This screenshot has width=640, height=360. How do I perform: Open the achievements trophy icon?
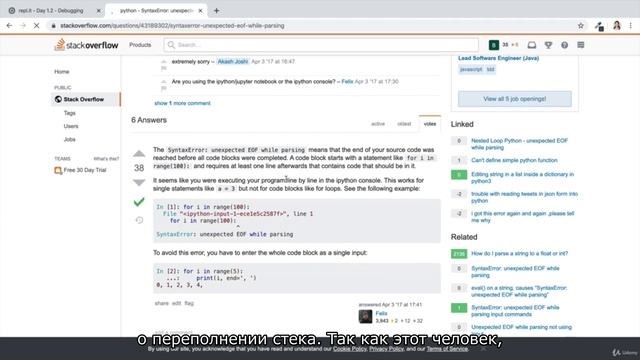click(x=548, y=45)
